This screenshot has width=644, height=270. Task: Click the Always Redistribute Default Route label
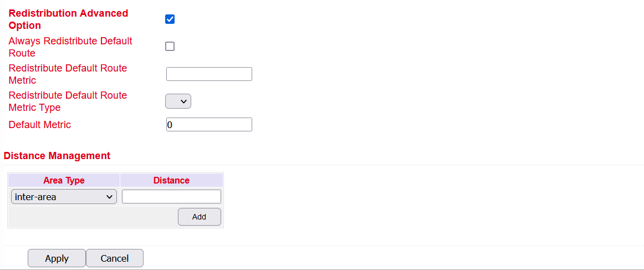(x=70, y=47)
